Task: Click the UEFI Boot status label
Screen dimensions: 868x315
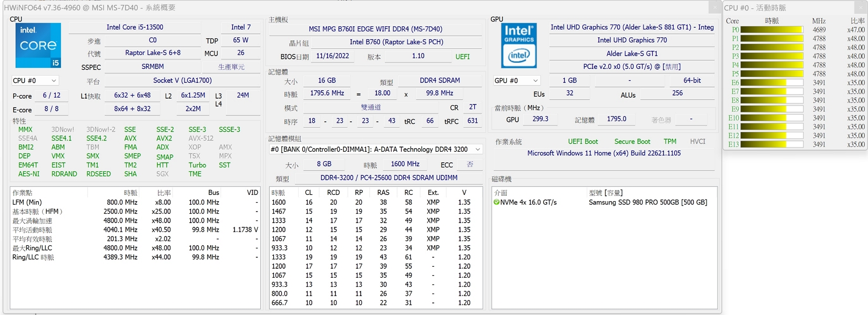Action: coord(583,142)
